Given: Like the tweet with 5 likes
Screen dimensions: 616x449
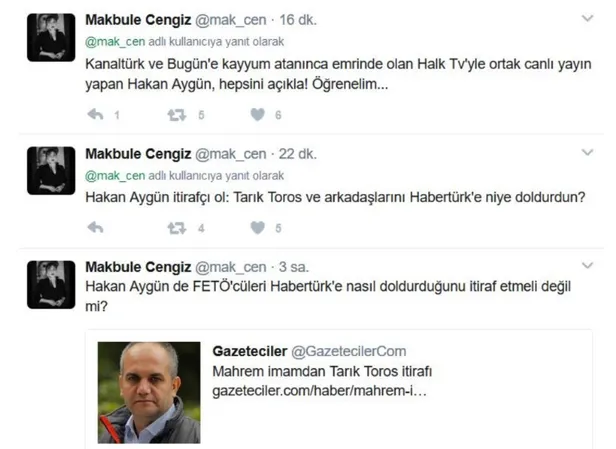Looking at the screenshot, I should tap(258, 227).
